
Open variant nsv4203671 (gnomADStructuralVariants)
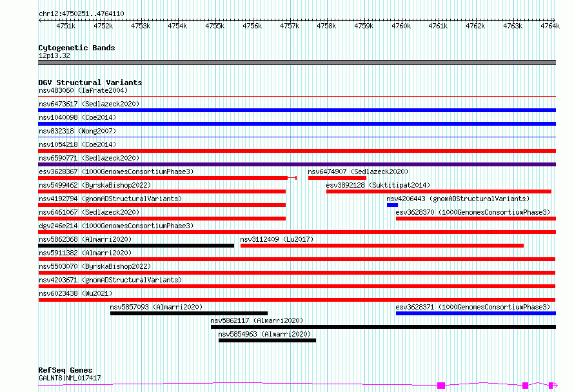click(x=110, y=280)
